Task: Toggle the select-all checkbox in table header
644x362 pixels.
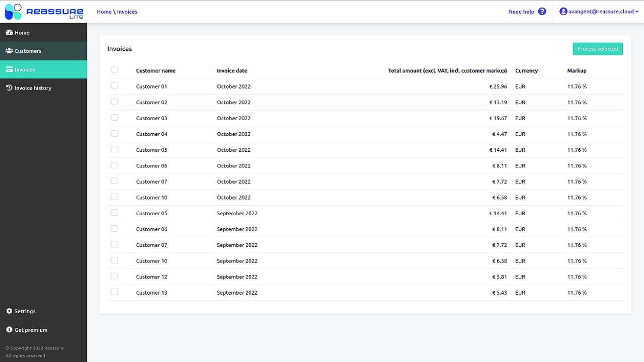Action: (x=114, y=70)
